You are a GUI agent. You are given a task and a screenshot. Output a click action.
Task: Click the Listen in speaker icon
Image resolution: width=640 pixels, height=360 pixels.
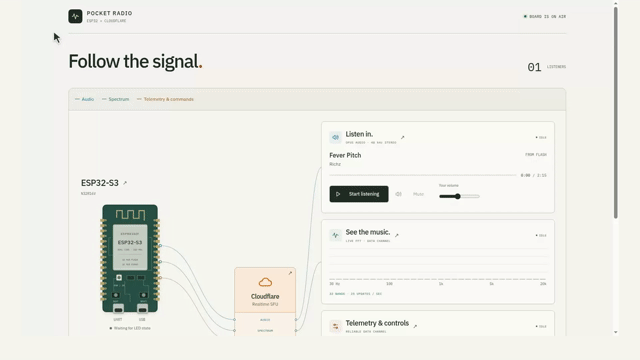pos(335,137)
